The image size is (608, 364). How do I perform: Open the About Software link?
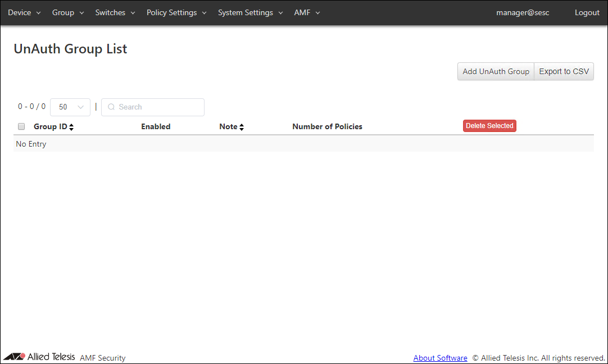(x=440, y=358)
